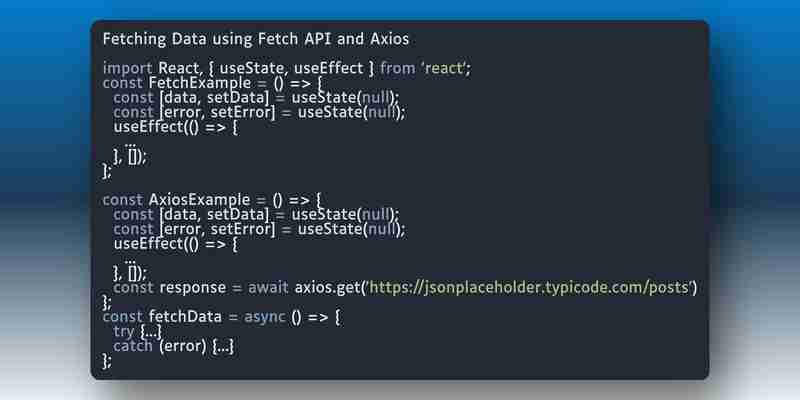Expand the folded ellipsis inside AxiosExample useEffect
800x400 pixels.
click(x=130, y=261)
